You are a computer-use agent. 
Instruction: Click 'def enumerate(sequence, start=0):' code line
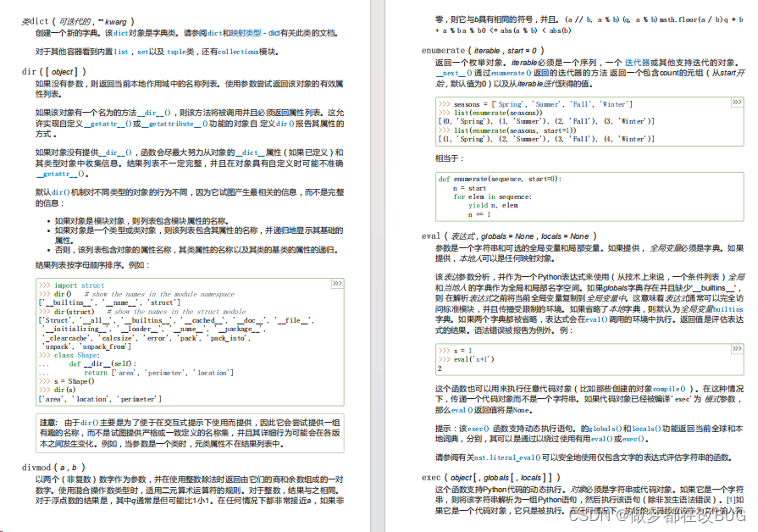pos(500,179)
